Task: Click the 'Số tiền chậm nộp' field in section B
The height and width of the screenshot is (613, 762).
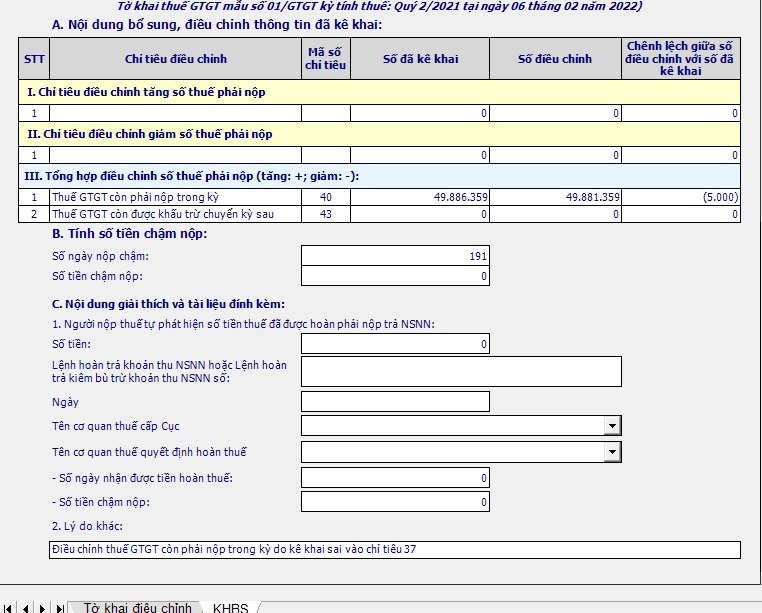Action: (x=395, y=276)
